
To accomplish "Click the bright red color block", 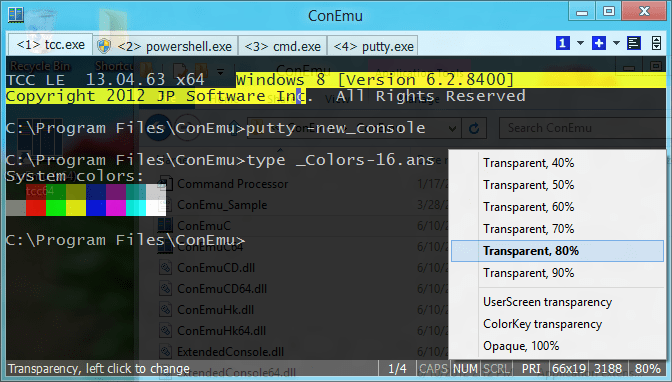I will click(36, 208).
